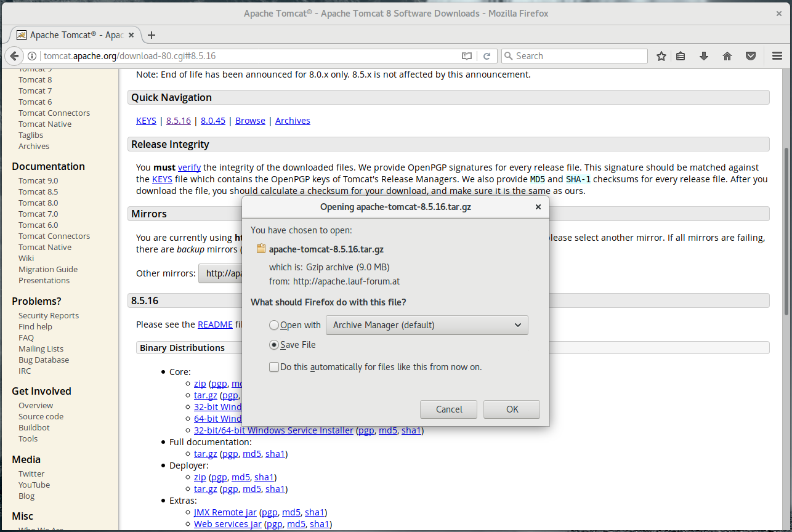Open JMX Remote jar link
Screen dimensions: 792x532
pos(225,512)
